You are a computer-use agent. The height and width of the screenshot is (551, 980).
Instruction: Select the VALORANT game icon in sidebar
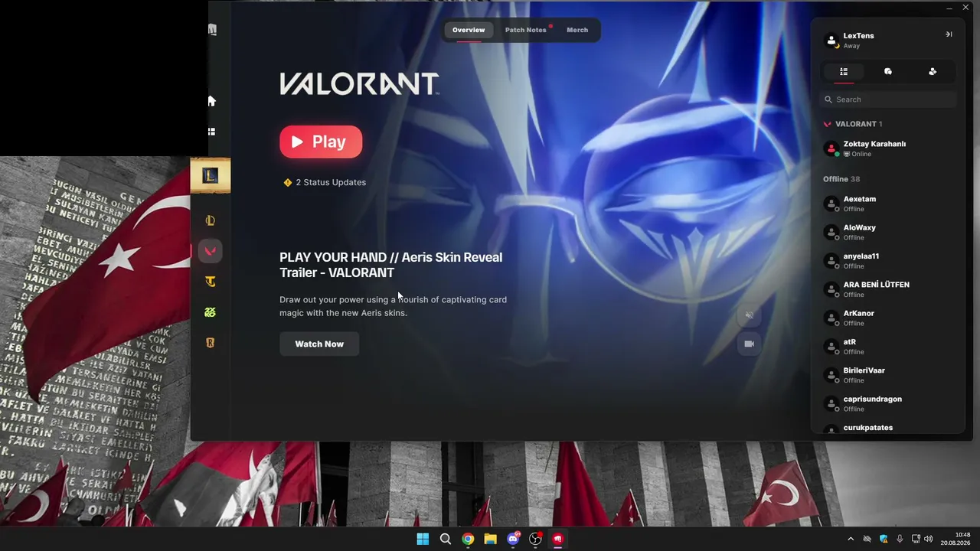[x=211, y=251]
